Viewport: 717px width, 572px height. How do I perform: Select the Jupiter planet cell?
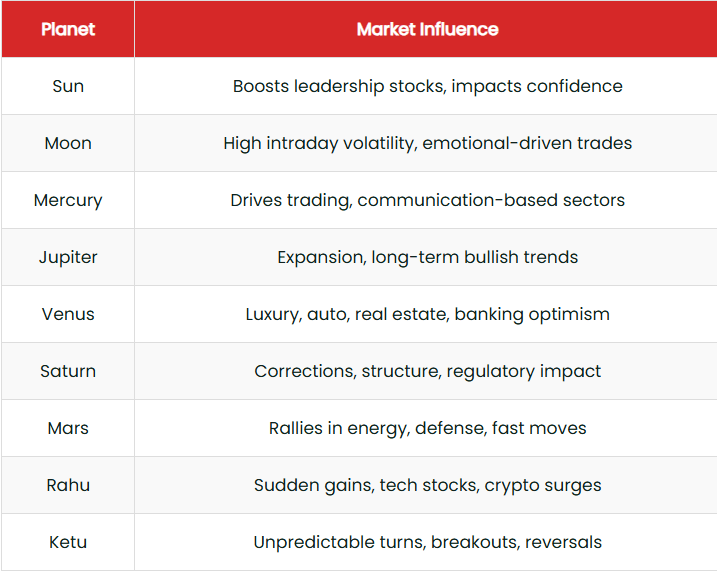[68, 257]
